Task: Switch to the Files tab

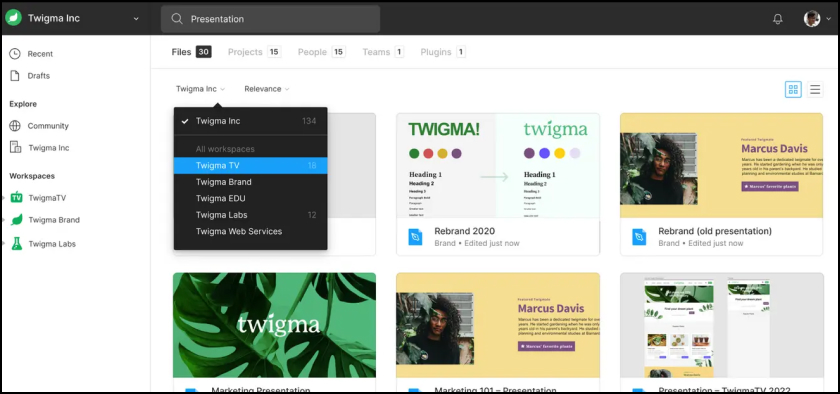Action: 191,52
